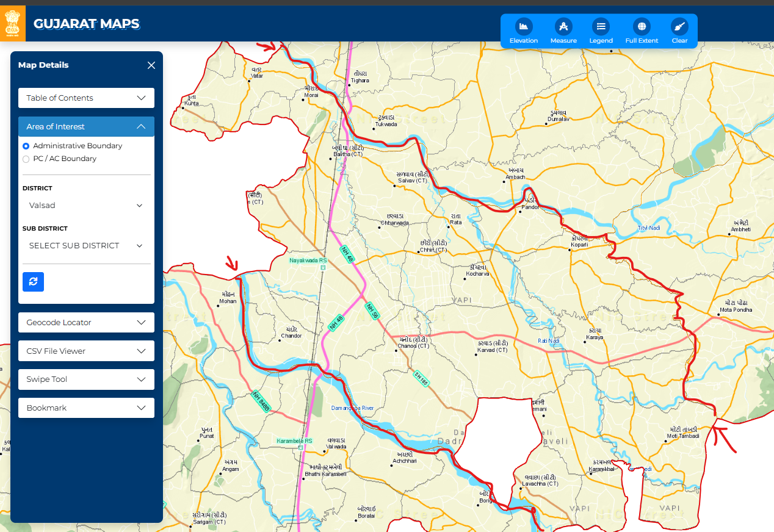The height and width of the screenshot is (532, 774).
Task: Select PC / AC Boundary radio option
Action: coord(26,159)
